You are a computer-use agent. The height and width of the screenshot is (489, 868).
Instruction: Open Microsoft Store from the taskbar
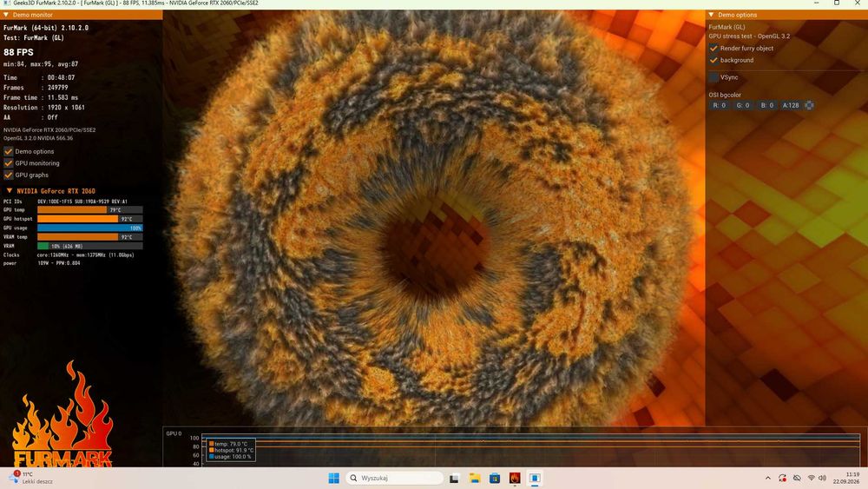point(495,478)
